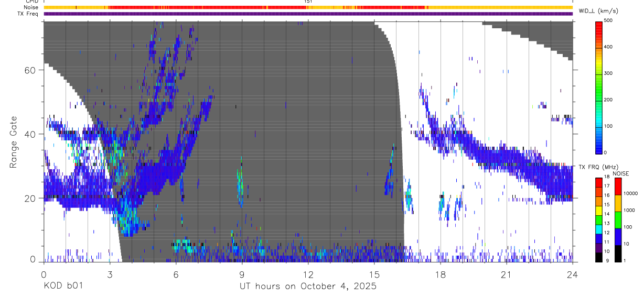644x297 pixels.
Task: Click x-axis tick label '15'
Action: click(374, 274)
